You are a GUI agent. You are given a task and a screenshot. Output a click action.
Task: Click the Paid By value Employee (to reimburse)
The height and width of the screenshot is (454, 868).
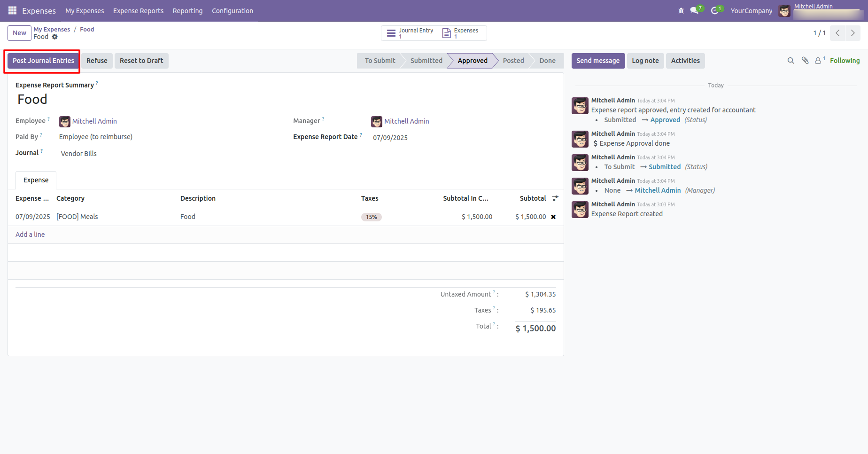[x=96, y=137]
